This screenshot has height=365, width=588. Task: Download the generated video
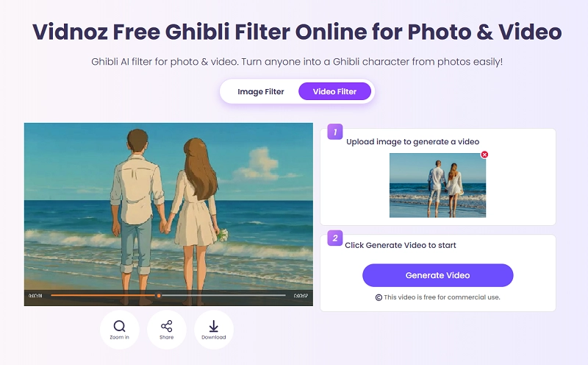(x=214, y=330)
